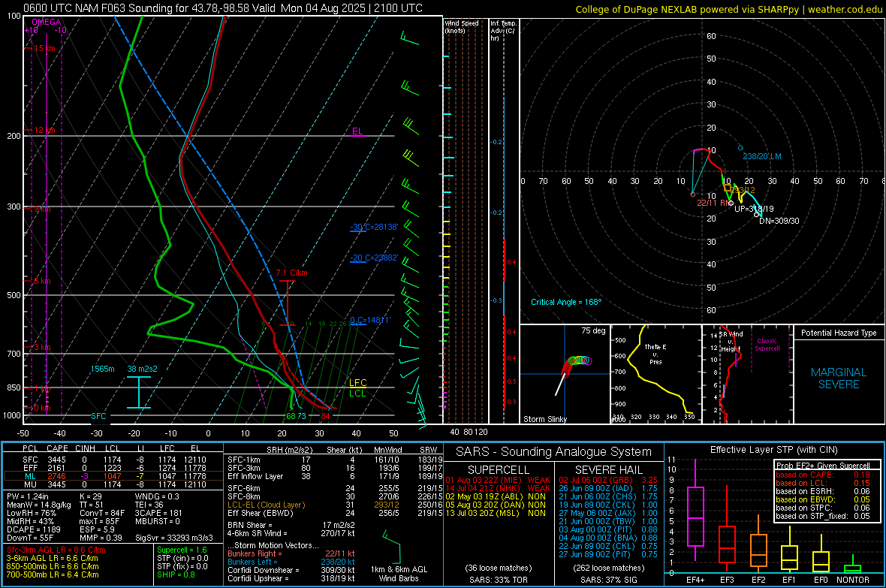Click the green LCL label on skew-T

click(357, 394)
